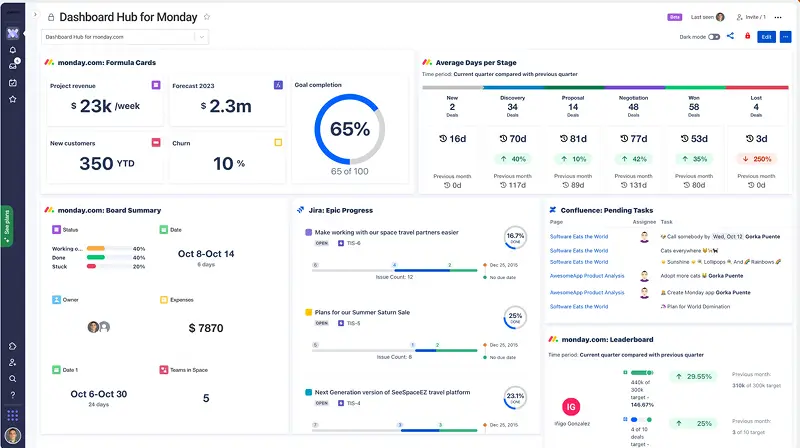Click the Date column green icon
The image size is (800, 448).
click(164, 230)
